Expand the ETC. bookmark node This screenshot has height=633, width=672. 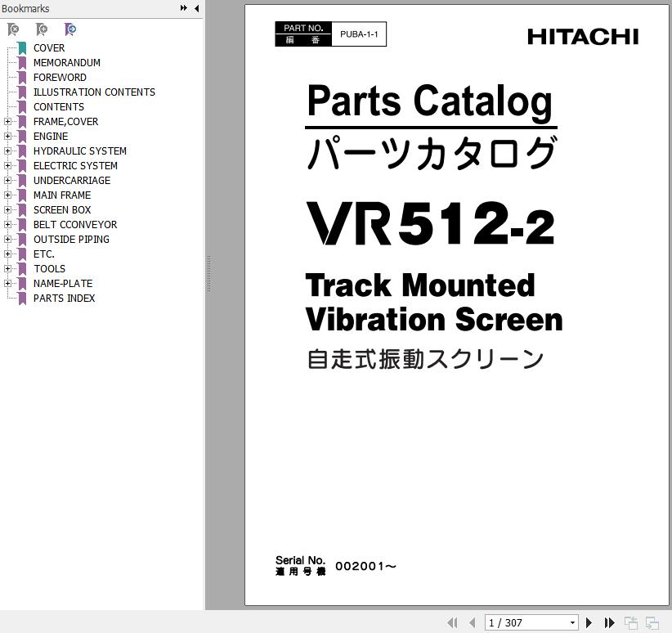7,254
